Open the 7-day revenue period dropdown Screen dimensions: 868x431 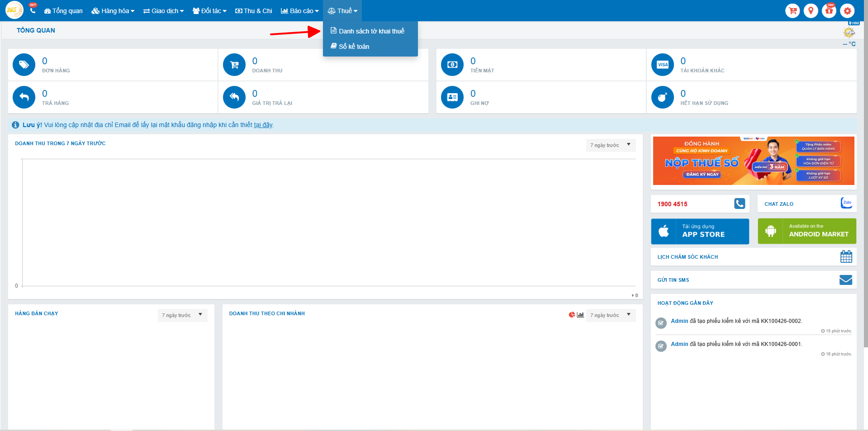[610, 145]
